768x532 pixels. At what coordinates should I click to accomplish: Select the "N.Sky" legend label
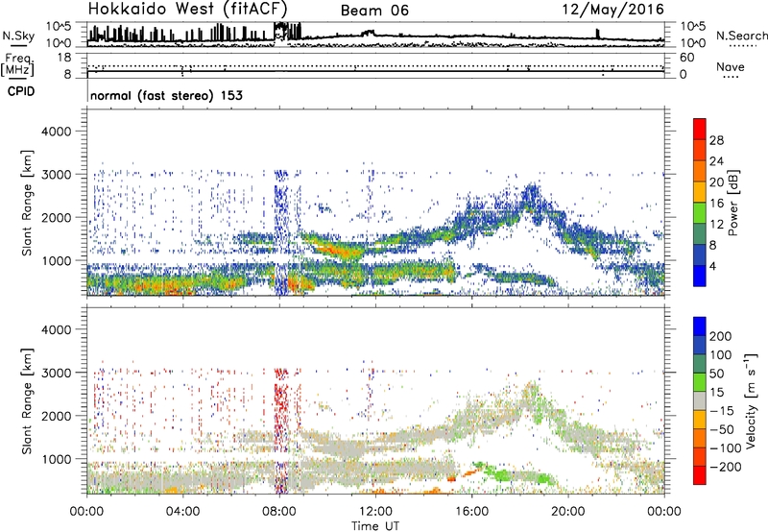click(x=18, y=36)
